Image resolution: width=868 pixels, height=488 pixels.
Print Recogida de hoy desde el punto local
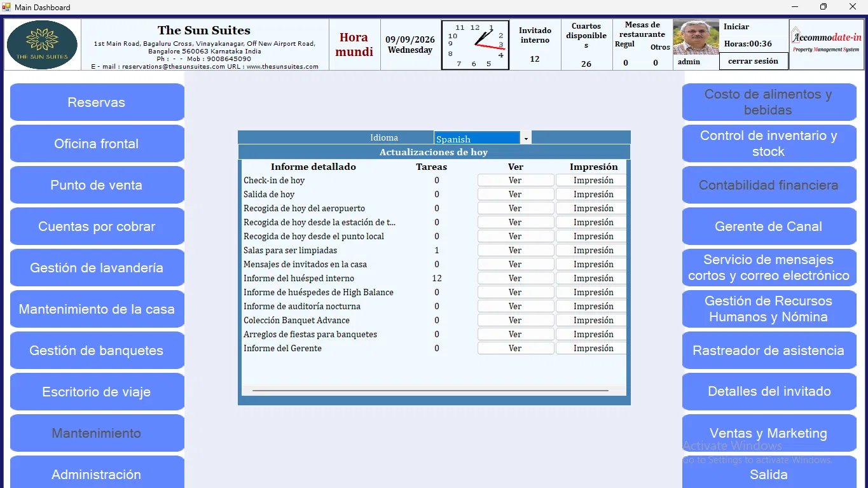(591, 236)
